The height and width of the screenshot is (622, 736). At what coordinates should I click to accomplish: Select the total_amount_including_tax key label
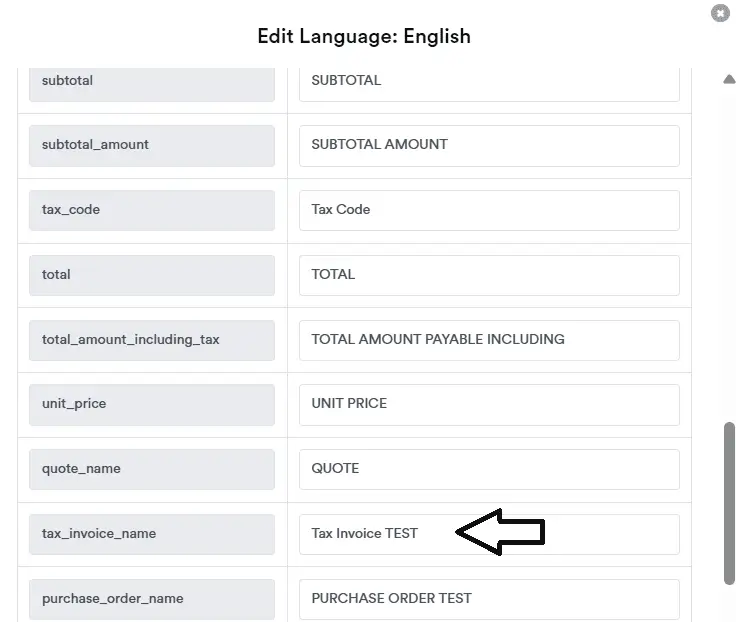pyautogui.click(x=151, y=340)
